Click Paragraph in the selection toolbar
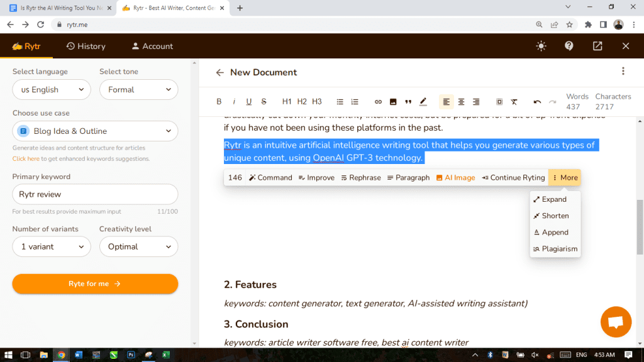 click(x=408, y=178)
